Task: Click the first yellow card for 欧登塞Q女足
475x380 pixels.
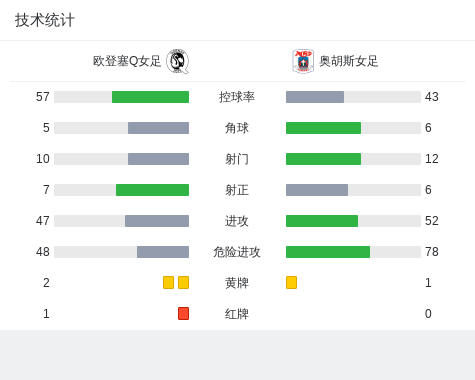Action: (168, 283)
